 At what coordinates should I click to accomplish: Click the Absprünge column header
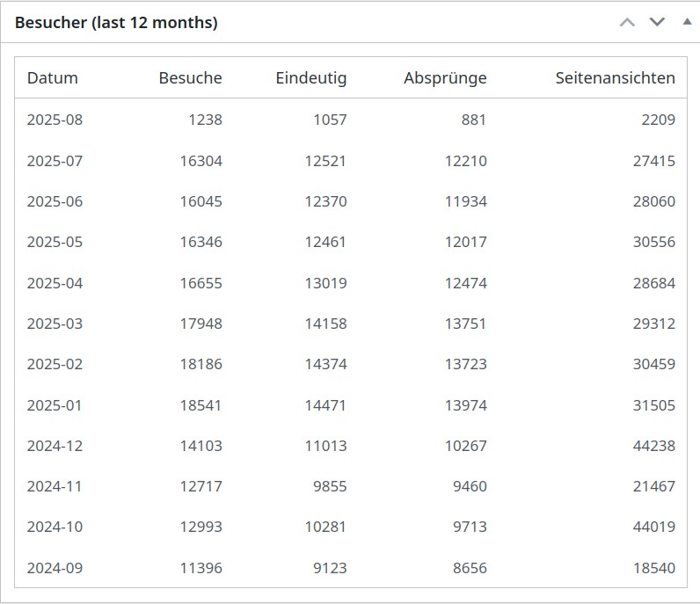tap(445, 78)
